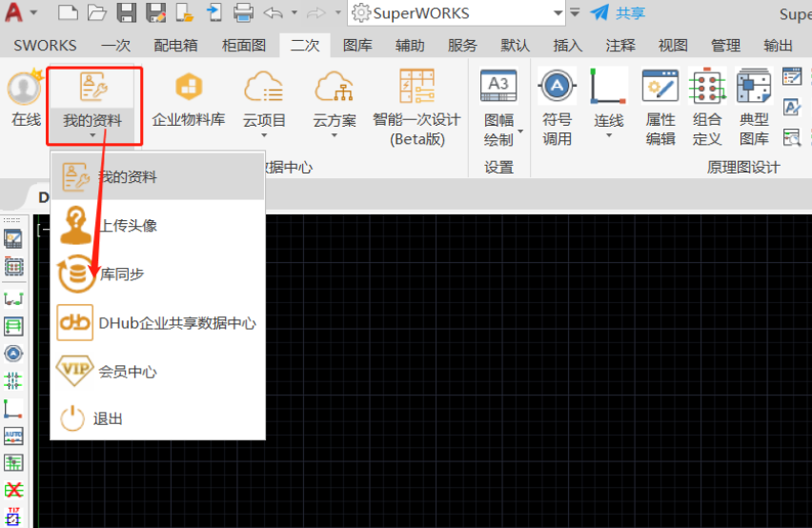Select 我的资料 in the dropdown menu

pyautogui.click(x=158, y=176)
